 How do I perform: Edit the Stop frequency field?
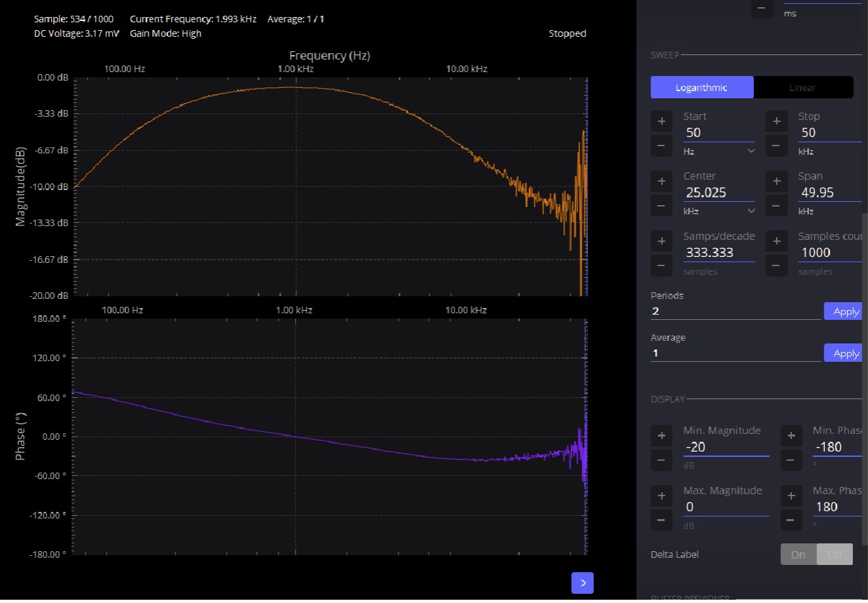pos(830,132)
